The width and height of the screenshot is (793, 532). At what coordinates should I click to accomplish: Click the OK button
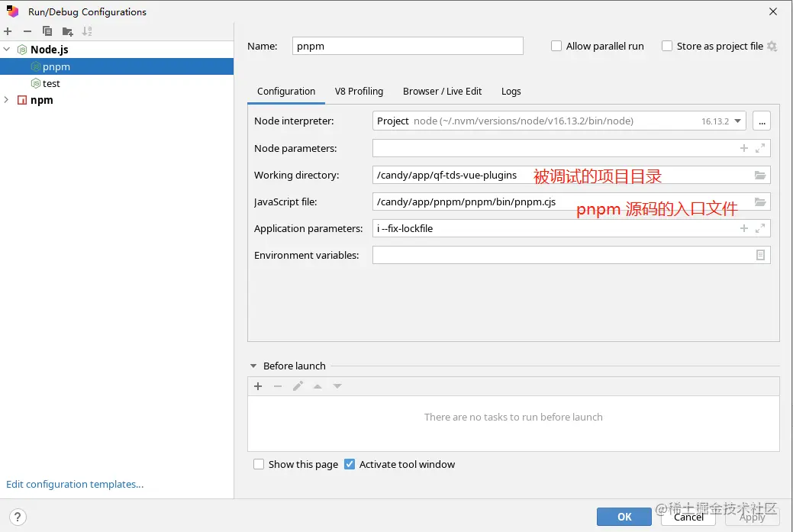tap(624, 517)
